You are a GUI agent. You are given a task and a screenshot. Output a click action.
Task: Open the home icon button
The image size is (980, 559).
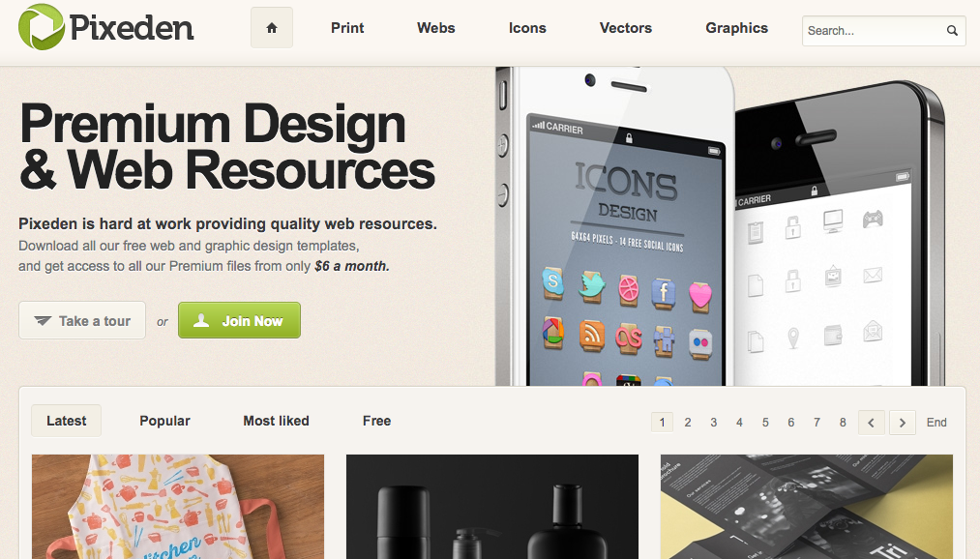272,27
